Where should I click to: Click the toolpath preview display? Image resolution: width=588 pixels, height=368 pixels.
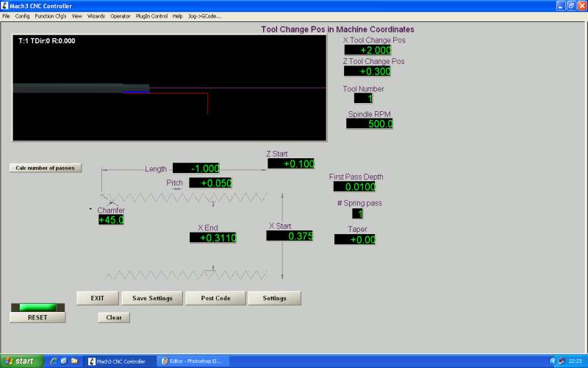[x=170, y=88]
